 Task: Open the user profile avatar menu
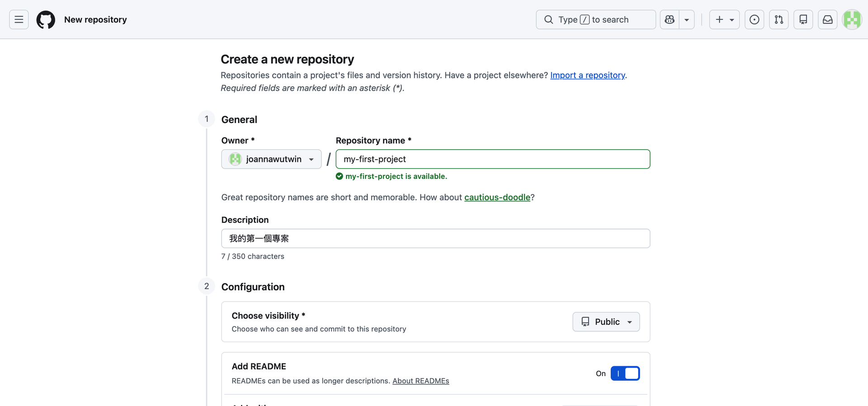click(852, 19)
